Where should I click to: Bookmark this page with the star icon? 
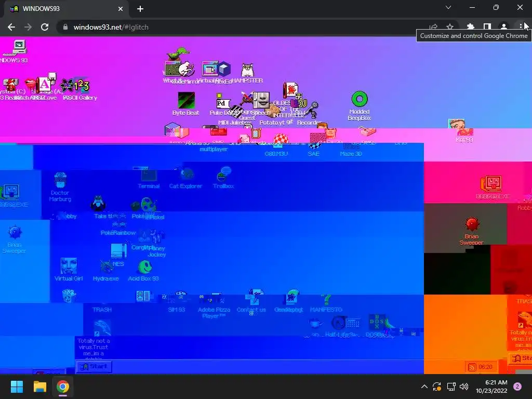[450, 27]
